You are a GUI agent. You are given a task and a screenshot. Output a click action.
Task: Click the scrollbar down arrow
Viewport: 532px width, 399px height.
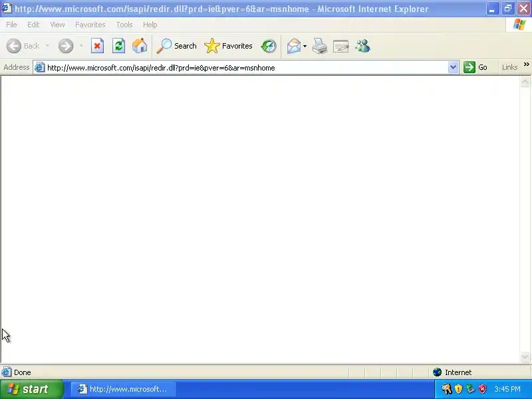point(525,356)
